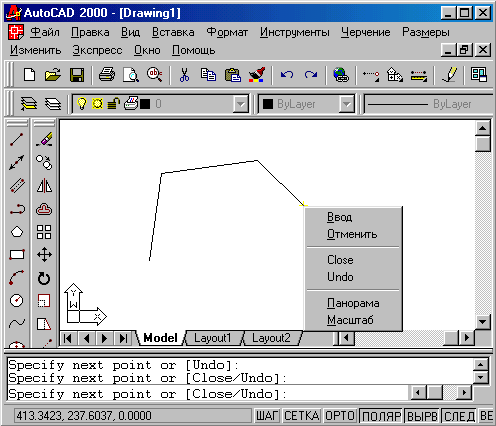Click the black ByLayer color swatch
The width and height of the screenshot is (496, 426).
[x=268, y=104]
